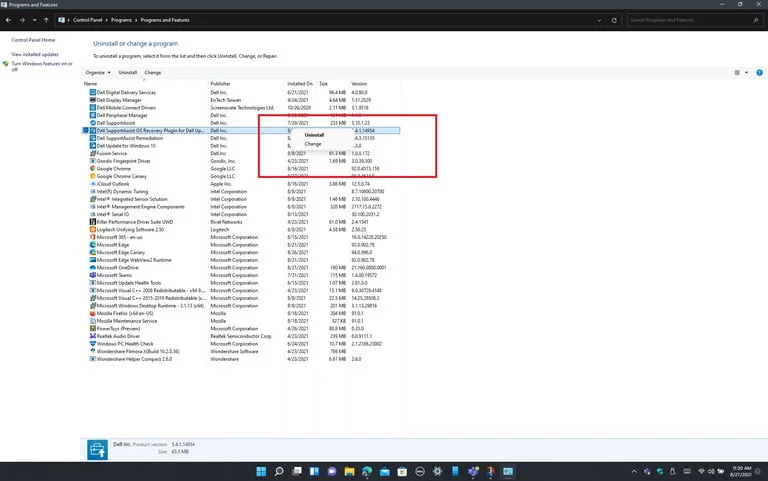The width and height of the screenshot is (768, 481).
Task: Click the Control Panel breadcrumb
Action: pyautogui.click(x=87, y=20)
